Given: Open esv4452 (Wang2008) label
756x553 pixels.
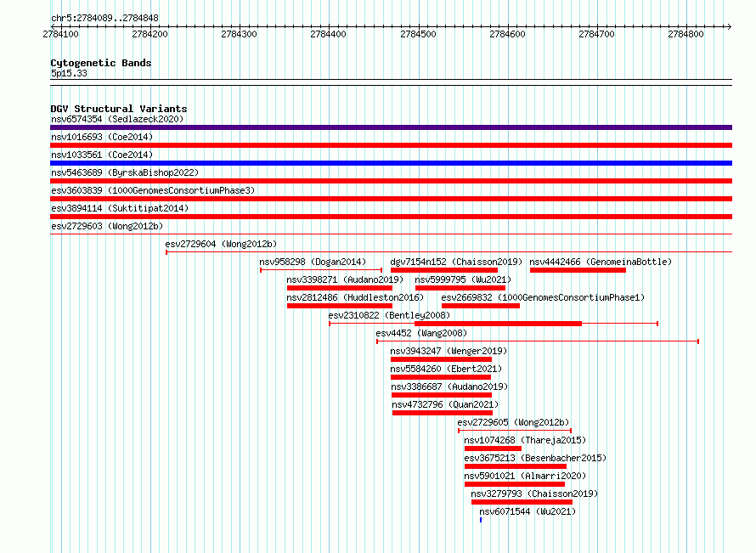Looking at the screenshot, I should pyautogui.click(x=421, y=333).
